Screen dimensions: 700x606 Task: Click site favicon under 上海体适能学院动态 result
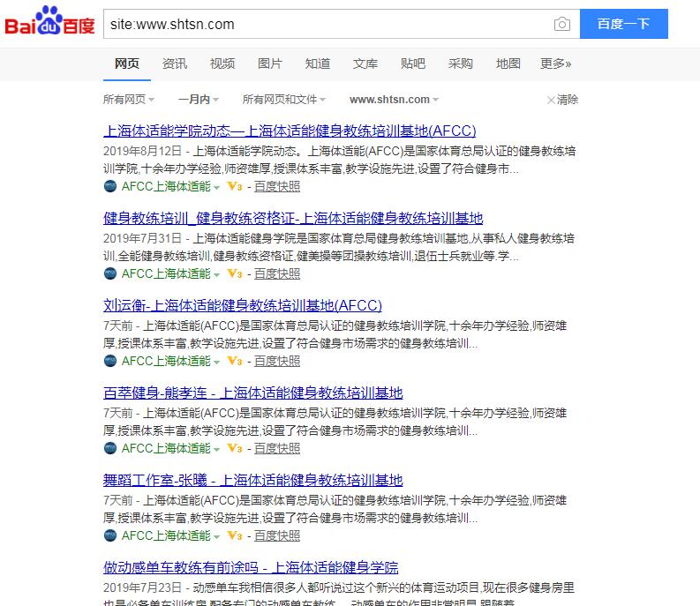pyautogui.click(x=110, y=186)
